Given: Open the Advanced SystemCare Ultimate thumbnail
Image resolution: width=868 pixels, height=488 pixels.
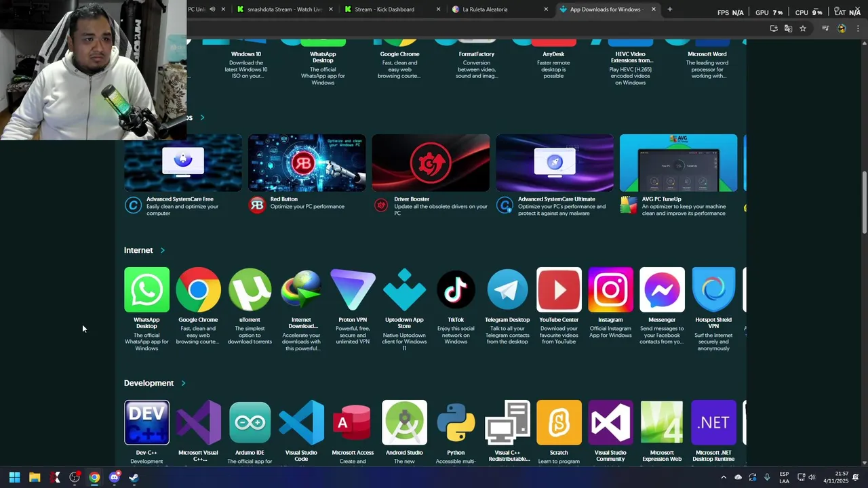Looking at the screenshot, I should coord(555,163).
